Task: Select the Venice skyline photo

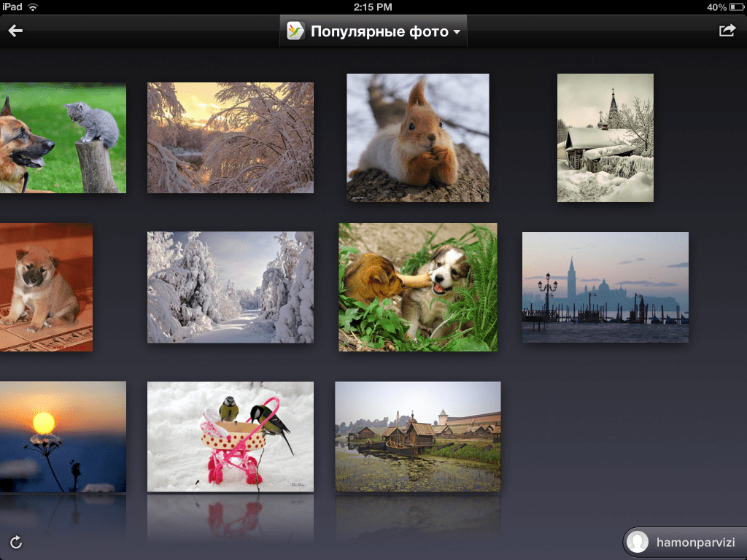Action: point(605,287)
